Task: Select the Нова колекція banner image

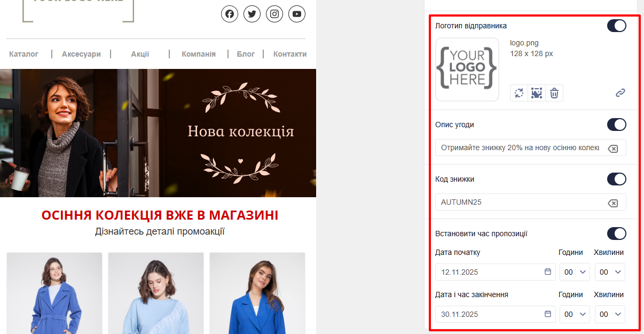Action: [158, 133]
